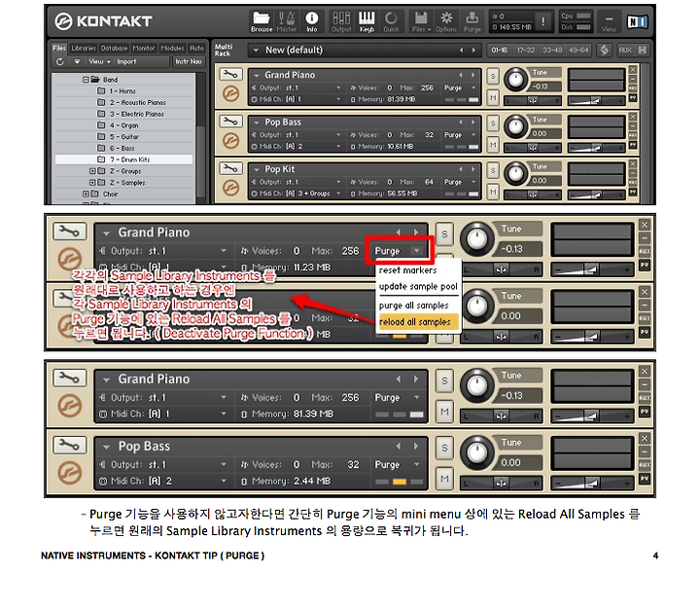Expand the Z - Samples folder

coord(92,182)
